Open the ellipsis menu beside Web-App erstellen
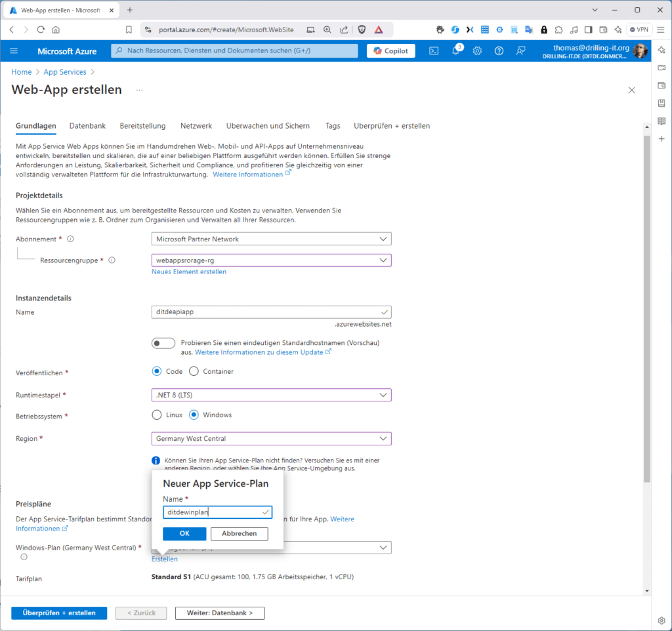672x631 pixels. pyautogui.click(x=139, y=90)
